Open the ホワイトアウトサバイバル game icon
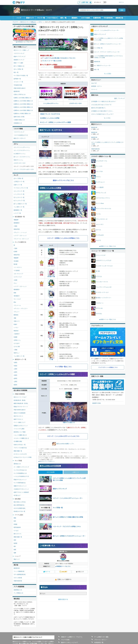This screenshot has height=644, width=138. (x=93, y=209)
